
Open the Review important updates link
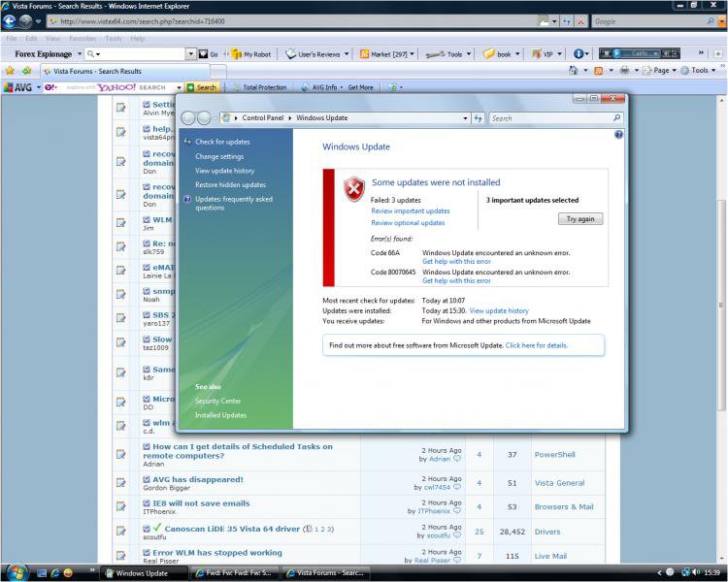coord(411,210)
